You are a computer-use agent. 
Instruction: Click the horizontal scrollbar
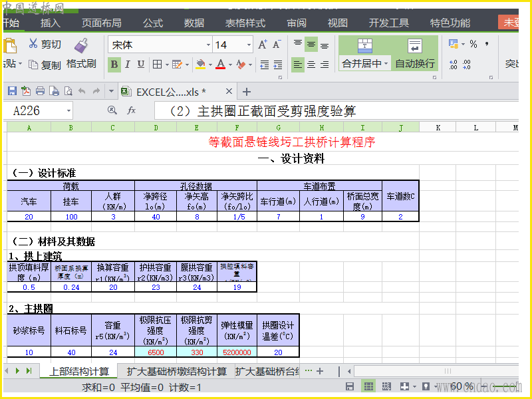[x=436, y=371]
